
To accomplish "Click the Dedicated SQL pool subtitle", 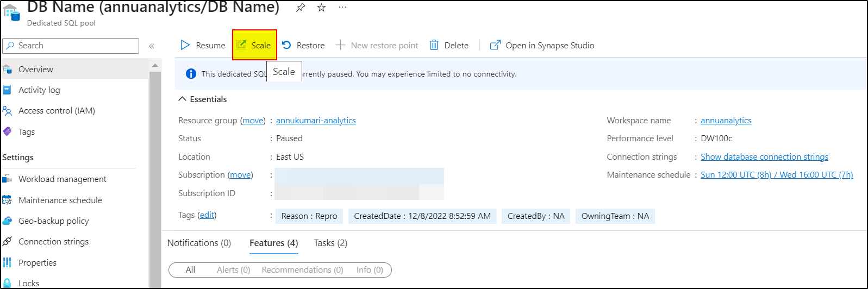I will pos(61,23).
